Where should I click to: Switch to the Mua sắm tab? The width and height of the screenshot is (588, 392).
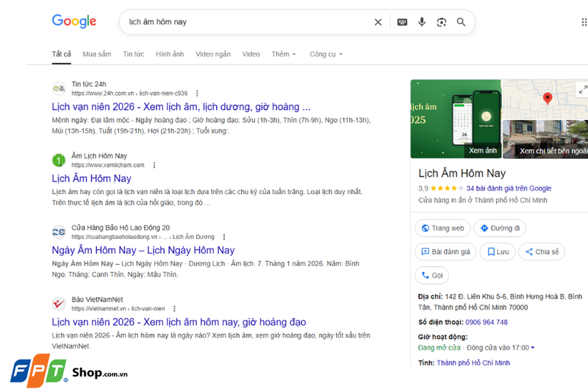click(97, 54)
